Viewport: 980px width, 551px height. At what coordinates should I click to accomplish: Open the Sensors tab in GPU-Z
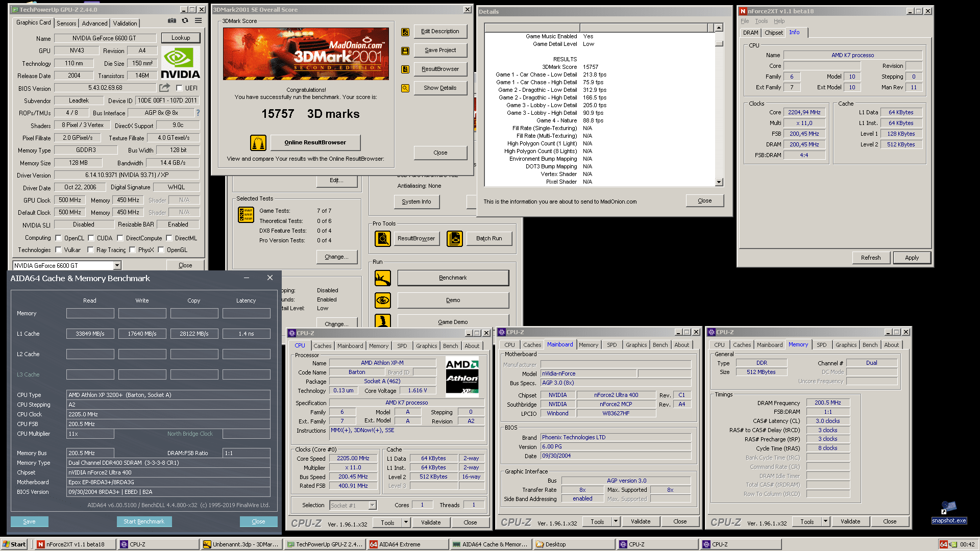66,23
